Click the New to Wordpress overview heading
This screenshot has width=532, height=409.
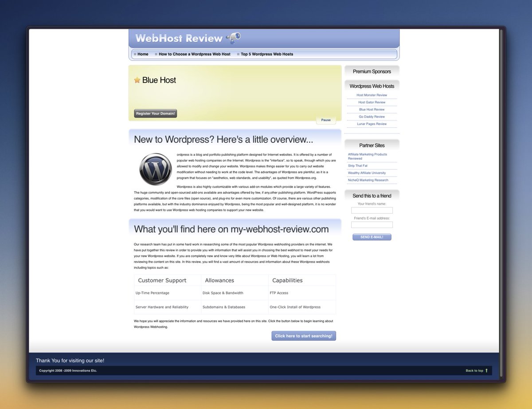(223, 139)
